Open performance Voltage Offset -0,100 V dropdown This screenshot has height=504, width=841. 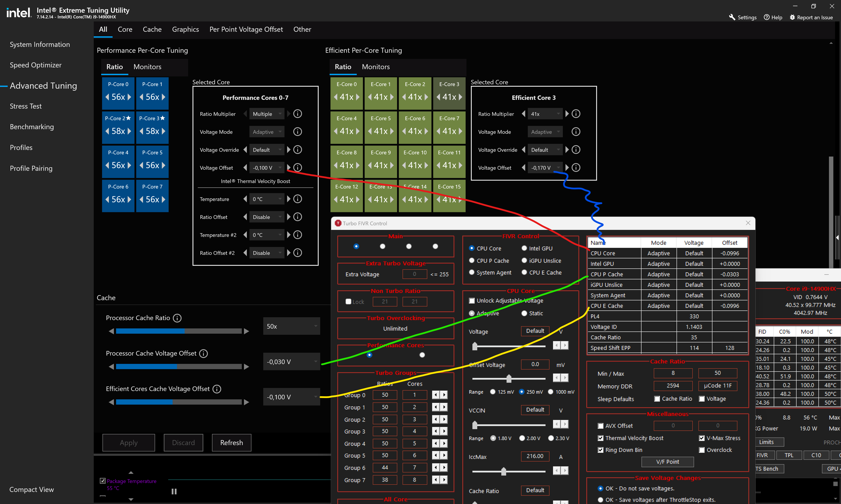point(267,167)
